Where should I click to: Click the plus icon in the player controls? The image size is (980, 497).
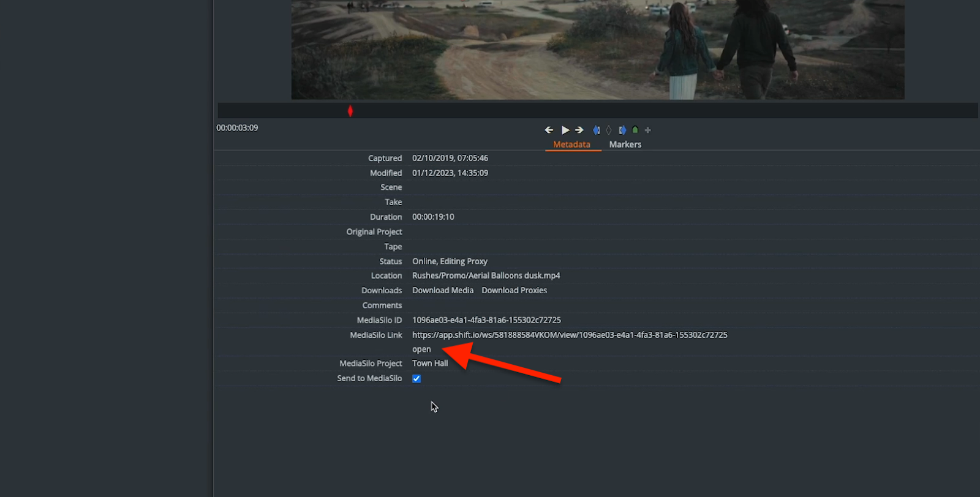click(648, 130)
